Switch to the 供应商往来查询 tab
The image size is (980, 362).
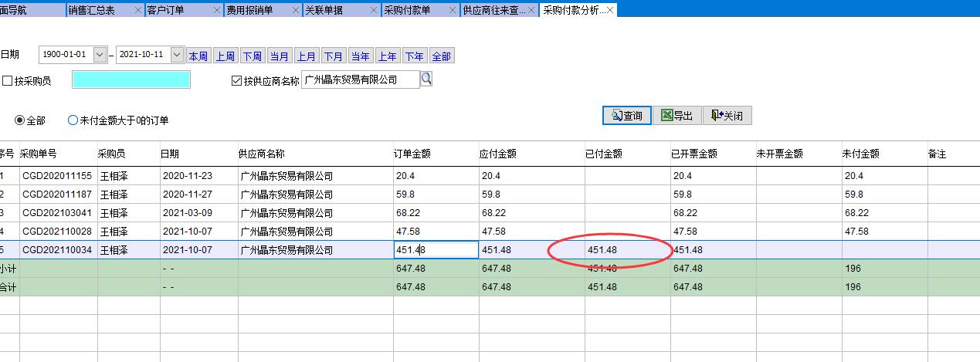pyautogui.click(x=493, y=10)
